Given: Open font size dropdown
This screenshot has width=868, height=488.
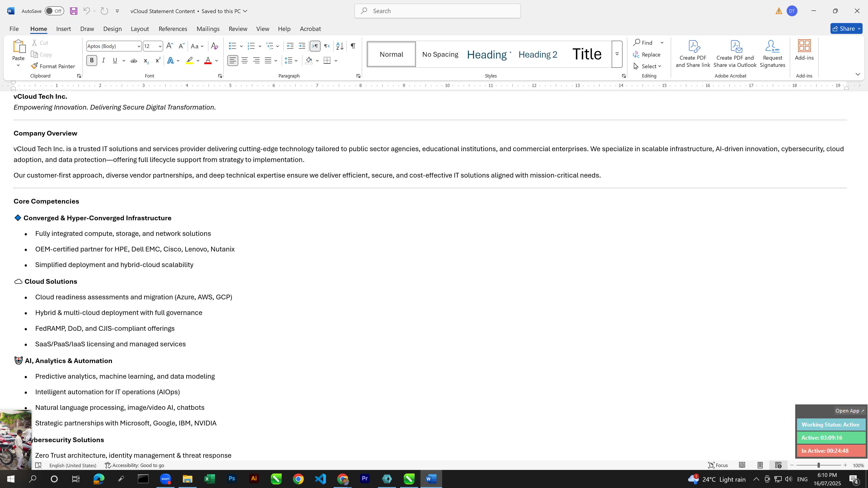Looking at the screenshot, I should [x=160, y=47].
